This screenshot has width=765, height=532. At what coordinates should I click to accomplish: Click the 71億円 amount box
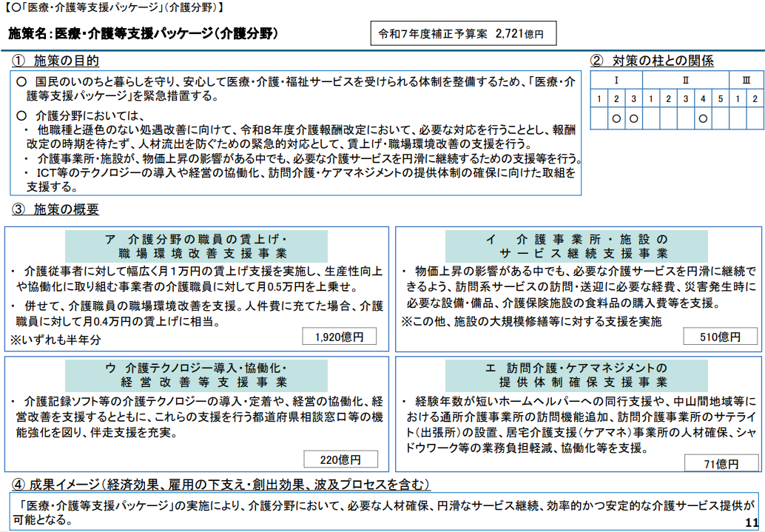click(x=720, y=464)
